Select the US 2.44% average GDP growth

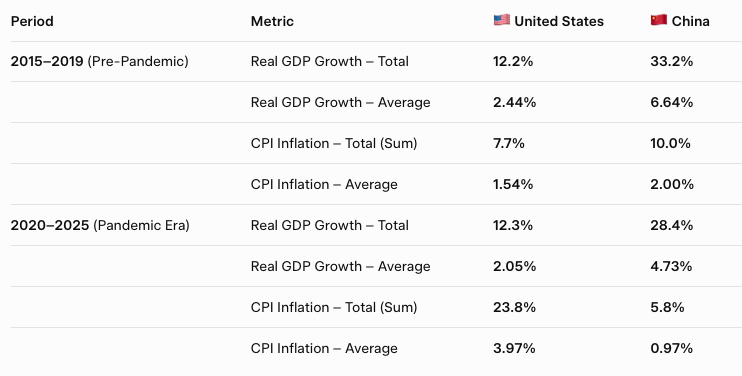pos(514,103)
